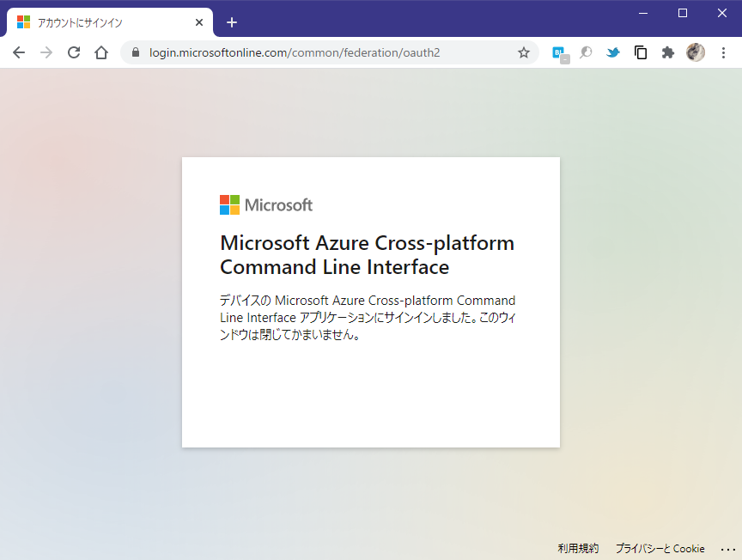This screenshot has height=560, width=742.
Task: Open the Extensions puzzle menu
Action: 667,52
